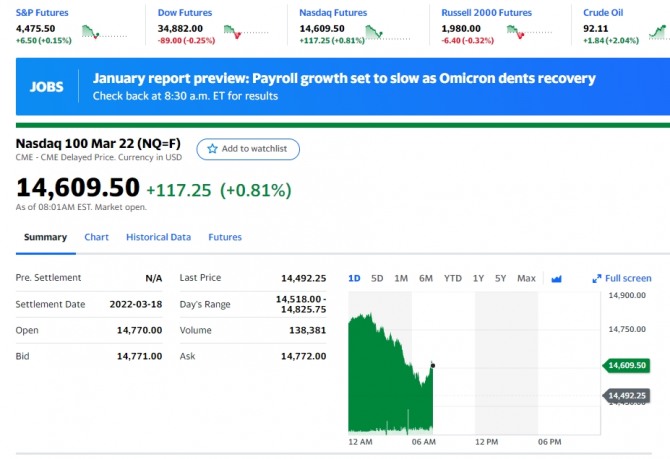Open the chart type icon beside Max
This screenshot has width=670, height=459.
click(557, 278)
